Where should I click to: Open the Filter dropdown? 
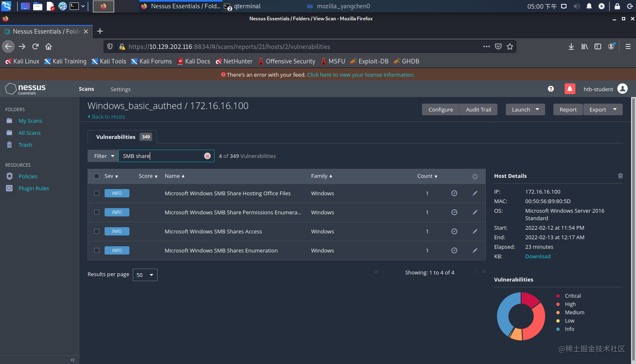103,156
